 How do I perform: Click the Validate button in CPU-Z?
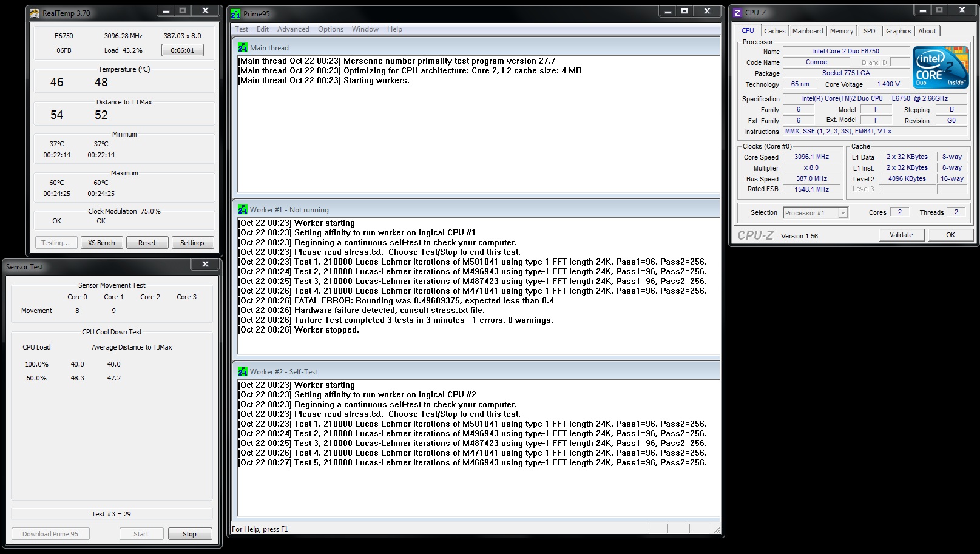pyautogui.click(x=901, y=235)
